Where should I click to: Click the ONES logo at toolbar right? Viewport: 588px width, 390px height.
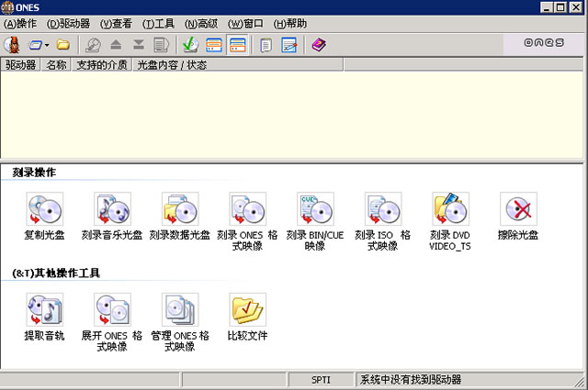coord(544,42)
